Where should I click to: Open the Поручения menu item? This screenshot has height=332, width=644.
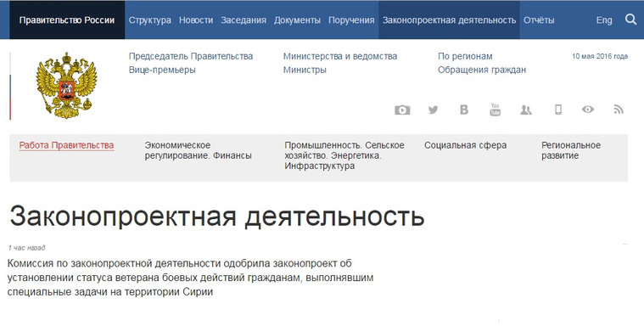[x=351, y=20]
